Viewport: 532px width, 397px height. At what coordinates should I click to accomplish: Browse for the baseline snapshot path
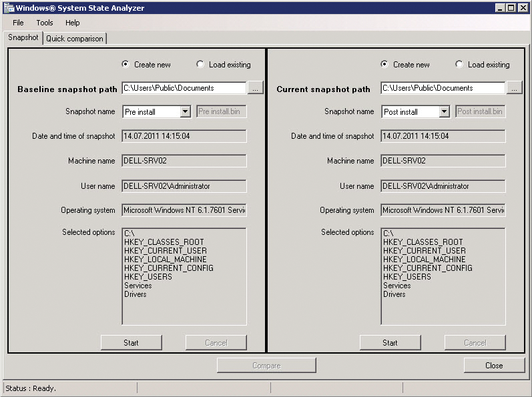click(x=256, y=88)
